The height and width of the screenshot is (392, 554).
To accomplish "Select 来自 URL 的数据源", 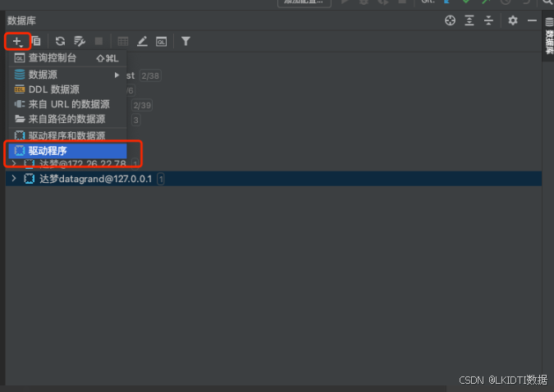I will [67, 104].
